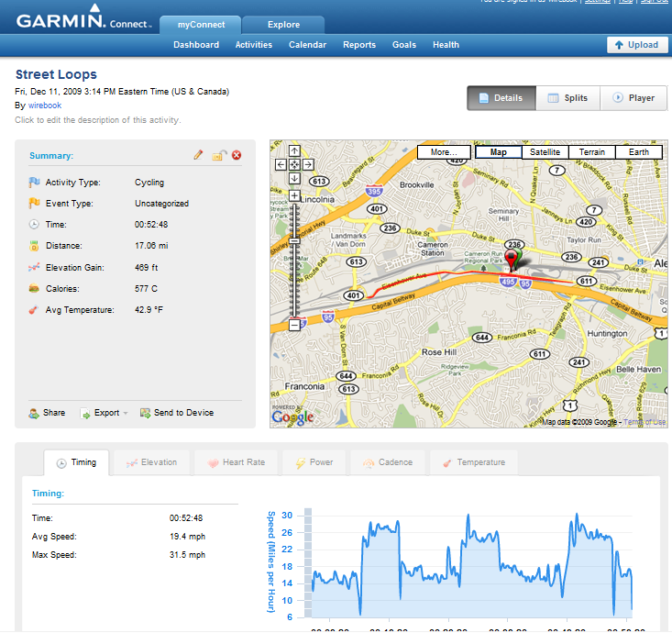The width and height of the screenshot is (672, 633).
Task: Open the Activities menu item
Action: pos(254,45)
